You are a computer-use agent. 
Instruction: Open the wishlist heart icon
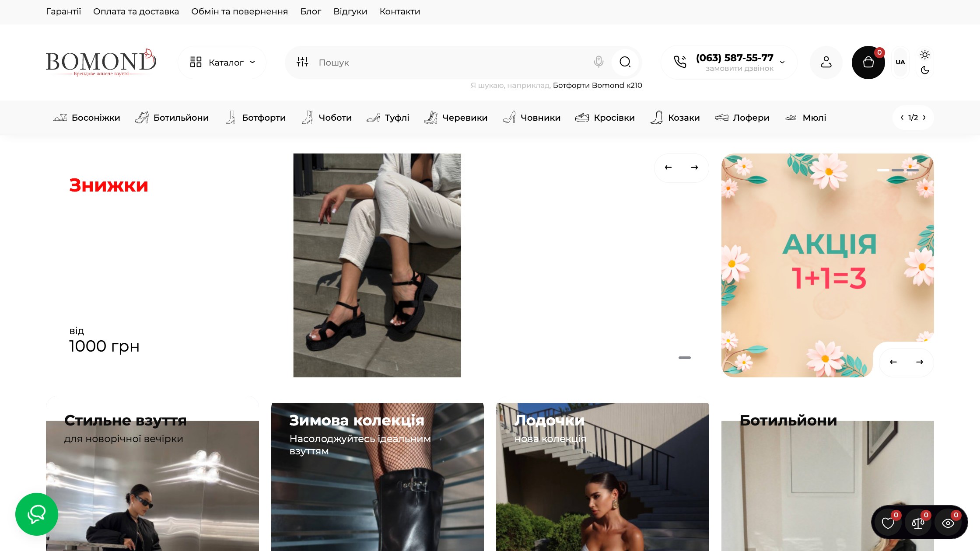888,523
